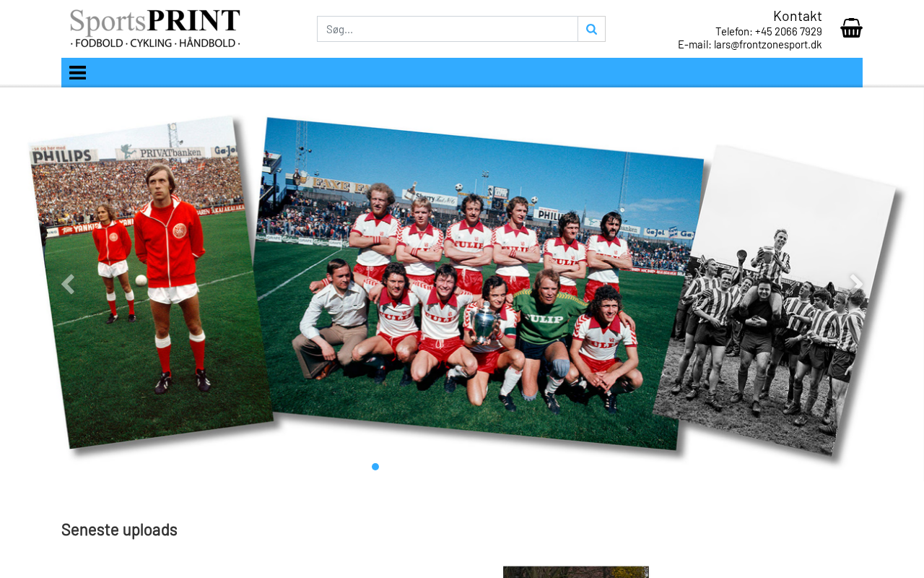Click the SportsPRINT logo

155,29
